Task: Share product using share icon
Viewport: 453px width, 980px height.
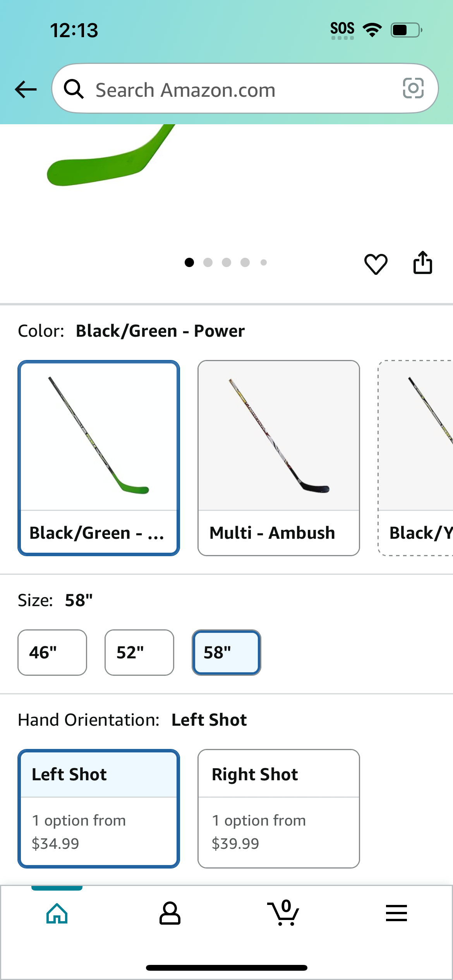Action: (x=422, y=263)
